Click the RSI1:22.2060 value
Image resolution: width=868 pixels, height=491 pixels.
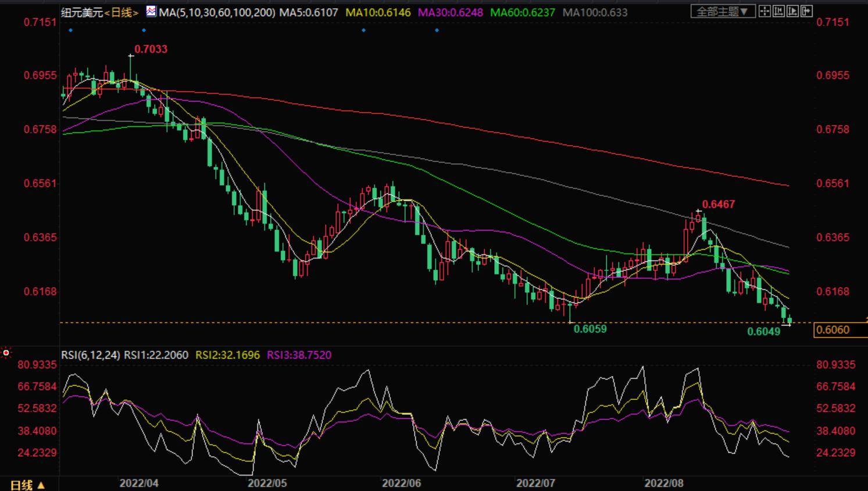(x=156, y=355)
